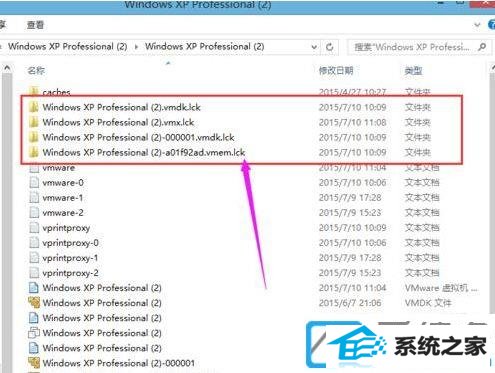The image size is (495, 373).
Task: Click the search box for this folder
Action: click(x=413, y=47)
